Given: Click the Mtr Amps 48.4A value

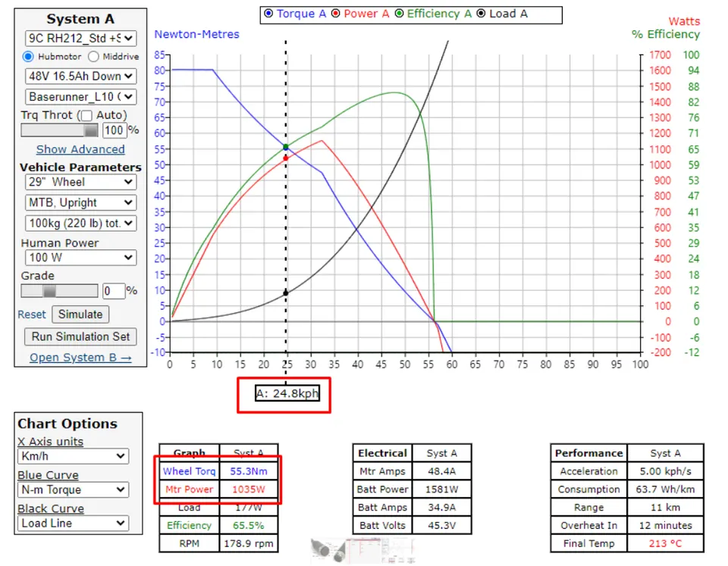Looking at the screenshot, I should 442,471.
